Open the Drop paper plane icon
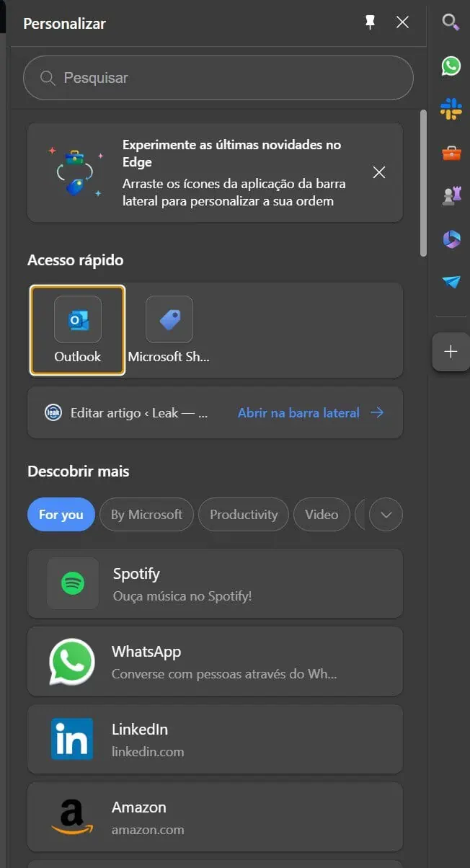This screenshot has height=868, width=470. [x=451, y=282]
